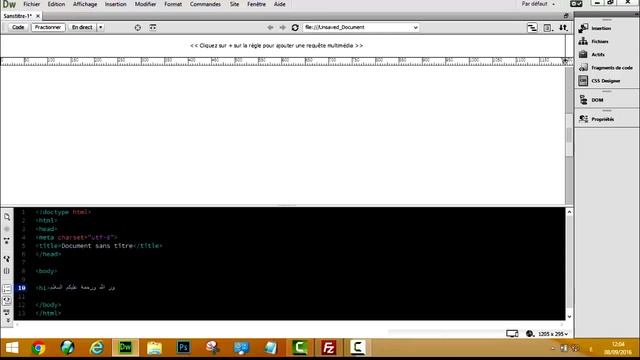Click the live view options icon

pyautogui.click(x=153, y=27)
